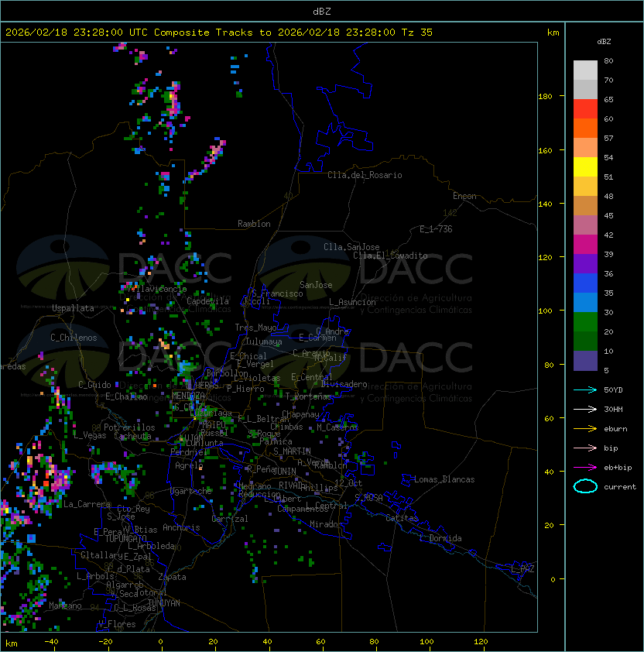The image size is (644, 652).
Task: Click the 'Capdevila' map label
Action: point(207,301)
